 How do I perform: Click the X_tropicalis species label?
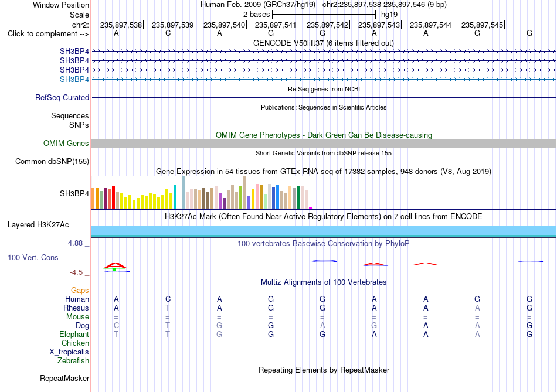click(x=69, y=352)
